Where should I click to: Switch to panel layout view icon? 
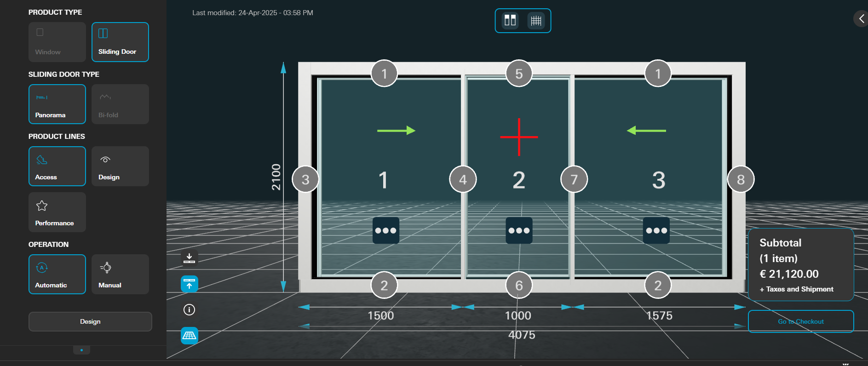pyautogui.click(x=510, y=21)
